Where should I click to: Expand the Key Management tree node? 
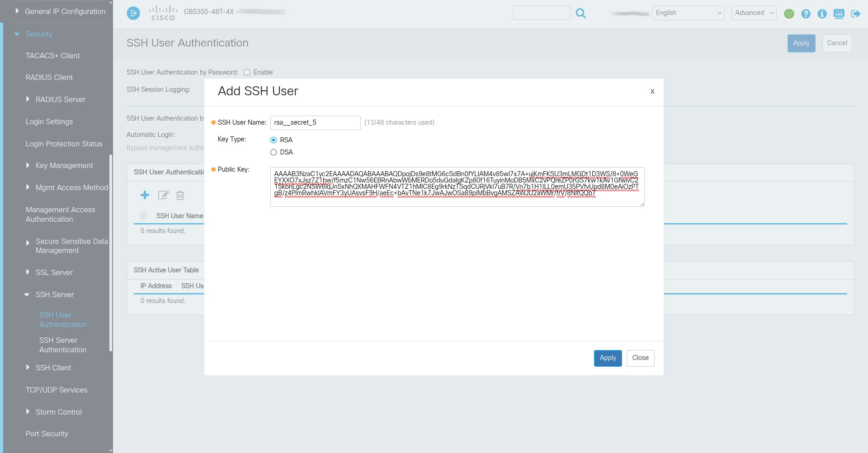[28, 165]
